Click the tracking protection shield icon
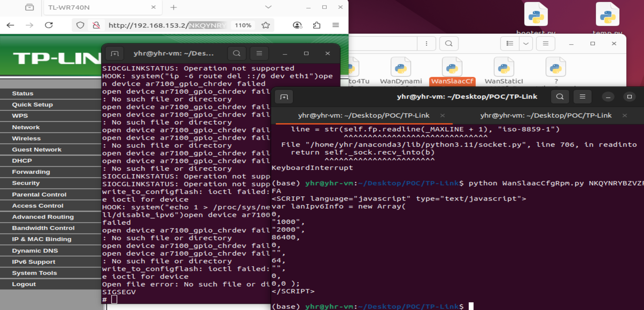This screenshot has width=644, height=310. (x=80, y=25)
